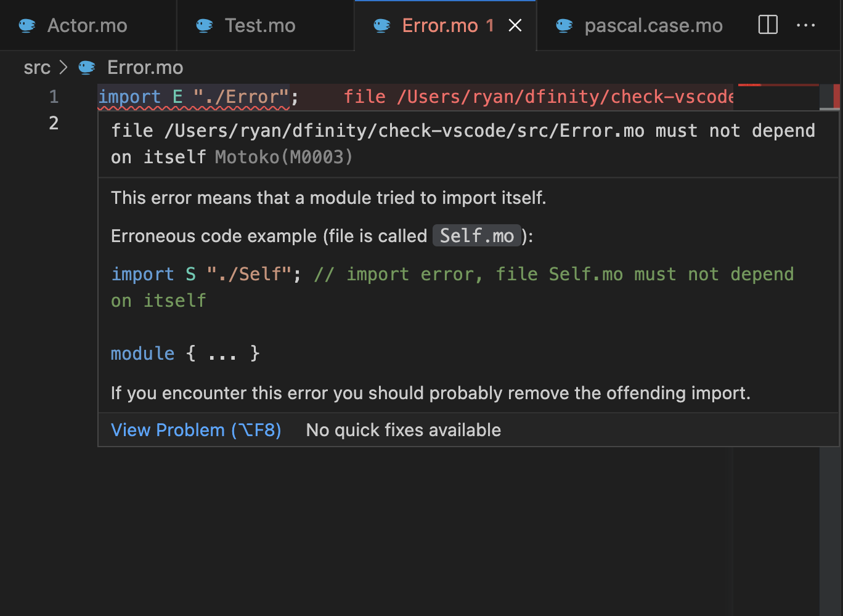The height and width of the screenshot is (616, 843).
Task: Open the pascal.case.mo tab
Action: (653, 25)
